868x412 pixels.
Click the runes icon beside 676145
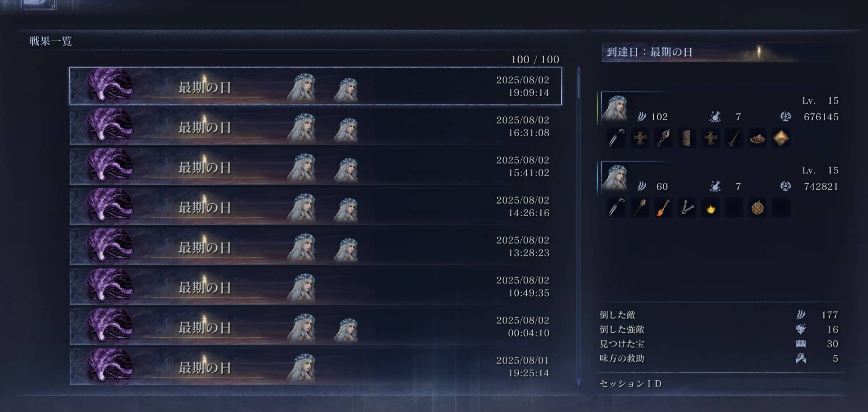pyautogui.click(x=785, y=116)
